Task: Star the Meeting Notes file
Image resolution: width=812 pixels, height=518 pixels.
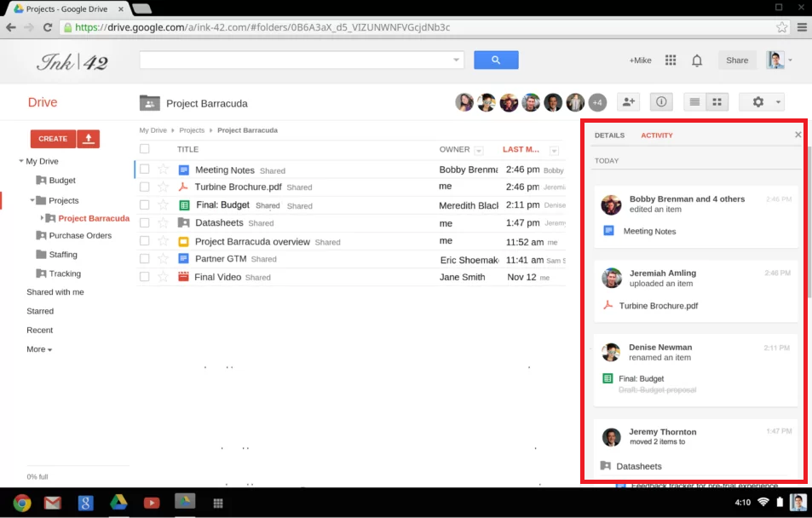Action: pyautogui.click(x=163, y=169)
